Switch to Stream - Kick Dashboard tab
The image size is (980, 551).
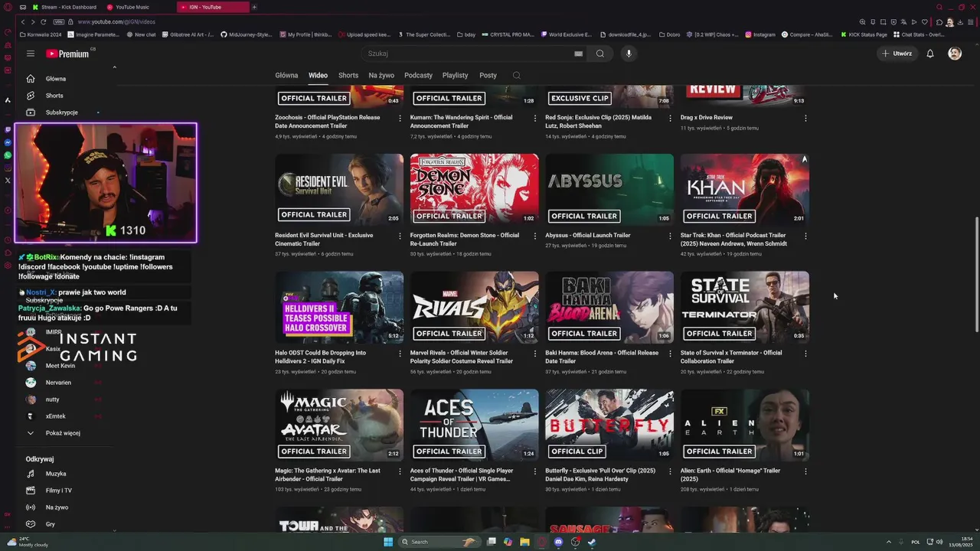tap(65, 7)
